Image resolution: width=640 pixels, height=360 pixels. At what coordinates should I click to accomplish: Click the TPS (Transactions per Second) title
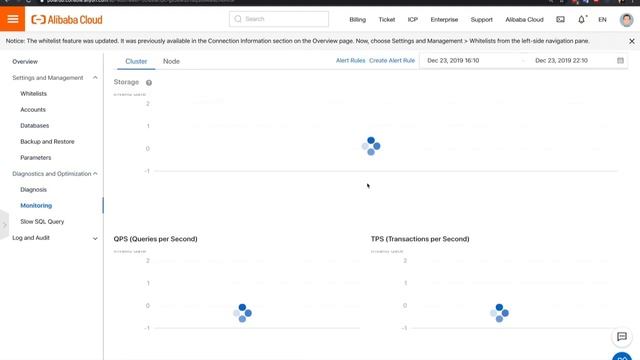(420, 239)
